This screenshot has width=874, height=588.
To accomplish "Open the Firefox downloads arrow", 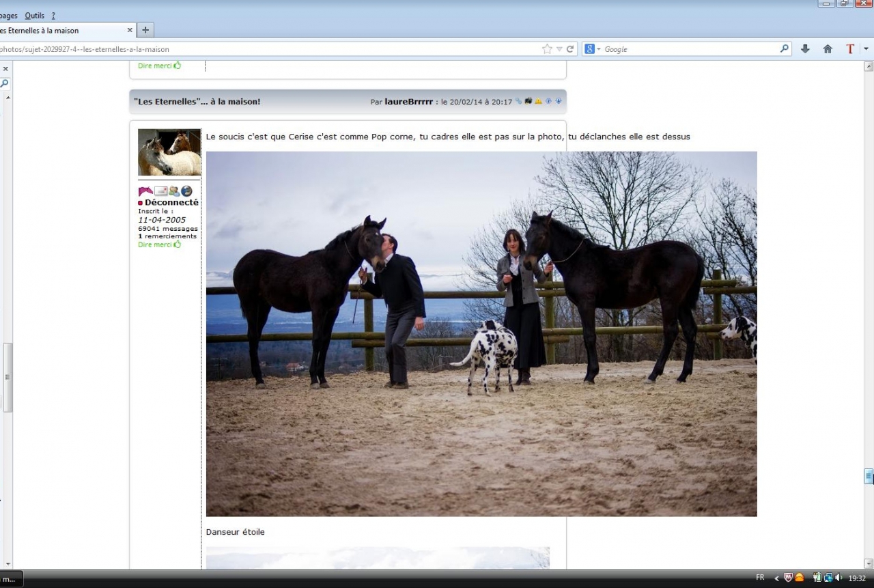I will point(805,49).
